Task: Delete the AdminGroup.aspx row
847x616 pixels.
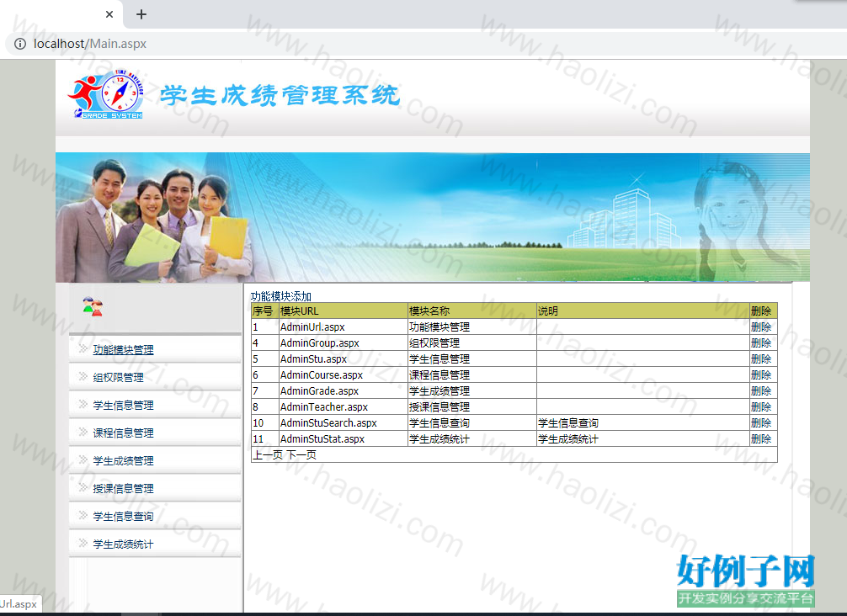Action: pyautogui.click(x=761, y=343)
